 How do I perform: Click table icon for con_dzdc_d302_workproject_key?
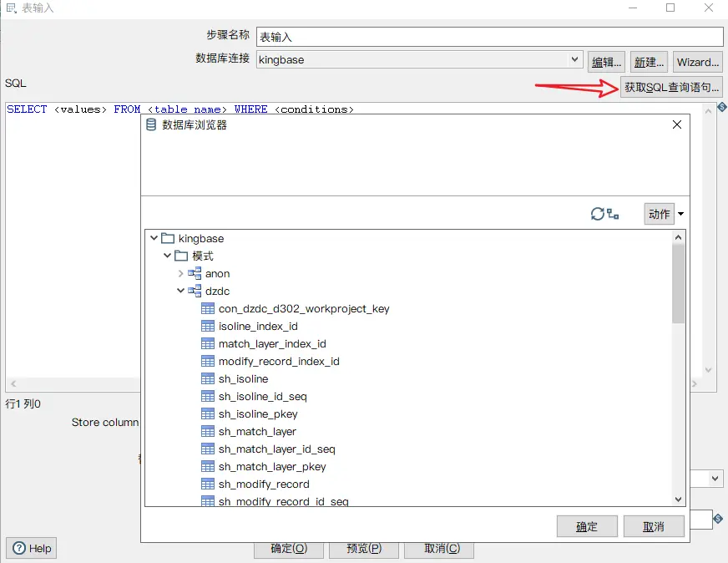click(x=208, y=308)
